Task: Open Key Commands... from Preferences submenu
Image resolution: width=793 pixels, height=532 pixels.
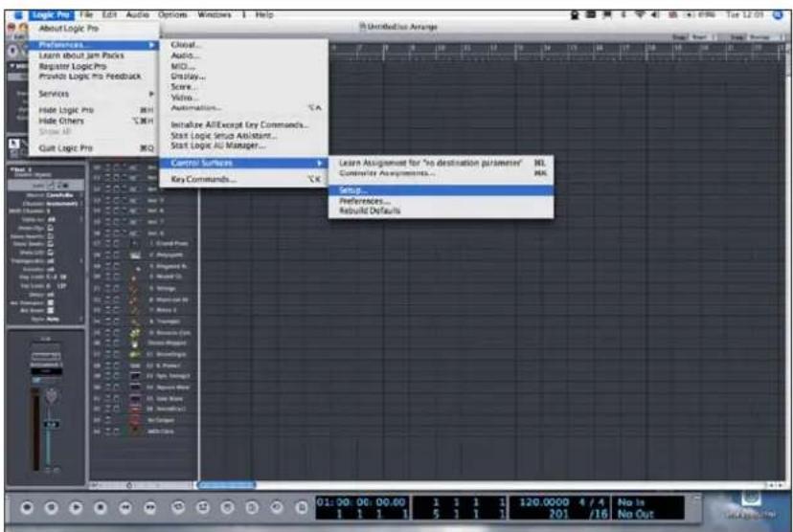Action: pyautogui.click(x=243, y=179)
